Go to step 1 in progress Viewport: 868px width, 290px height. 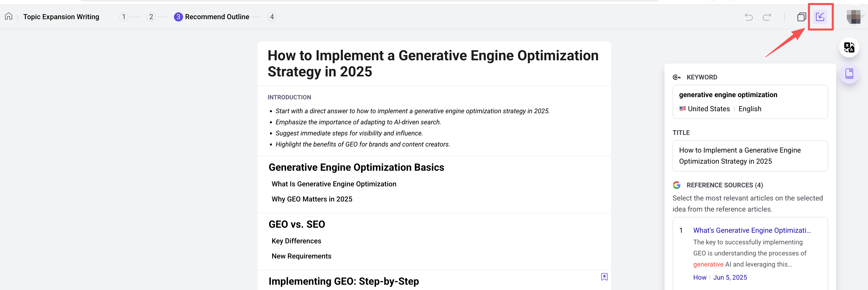pyautogui.click(x=124, y=17)
